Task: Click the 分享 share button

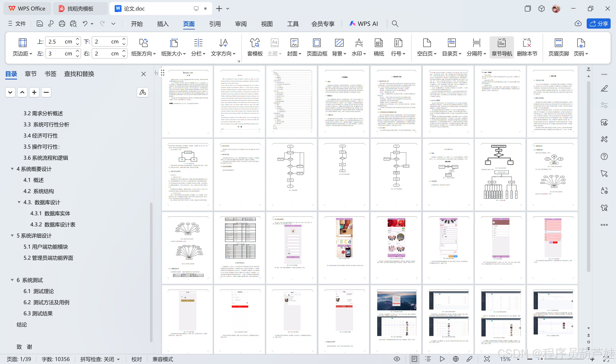Action: (599, 24)
